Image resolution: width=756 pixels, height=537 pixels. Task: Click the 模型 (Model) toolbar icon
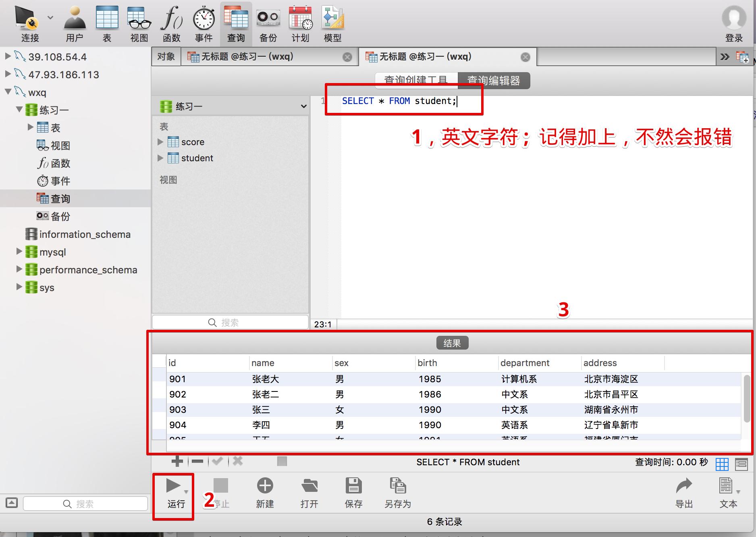tap(332, 23)
